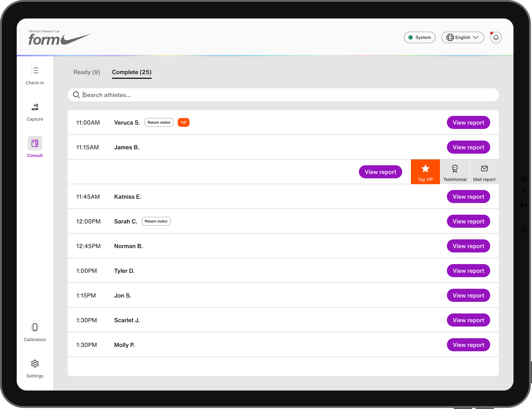Select the name Tyler D.
532x409 pixels.
124,271
